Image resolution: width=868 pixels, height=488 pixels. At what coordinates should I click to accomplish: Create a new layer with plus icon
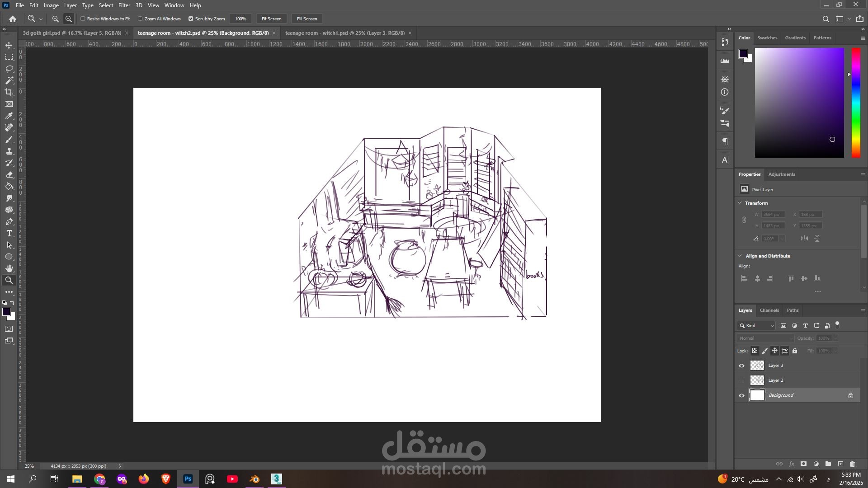tap(840, 464)
